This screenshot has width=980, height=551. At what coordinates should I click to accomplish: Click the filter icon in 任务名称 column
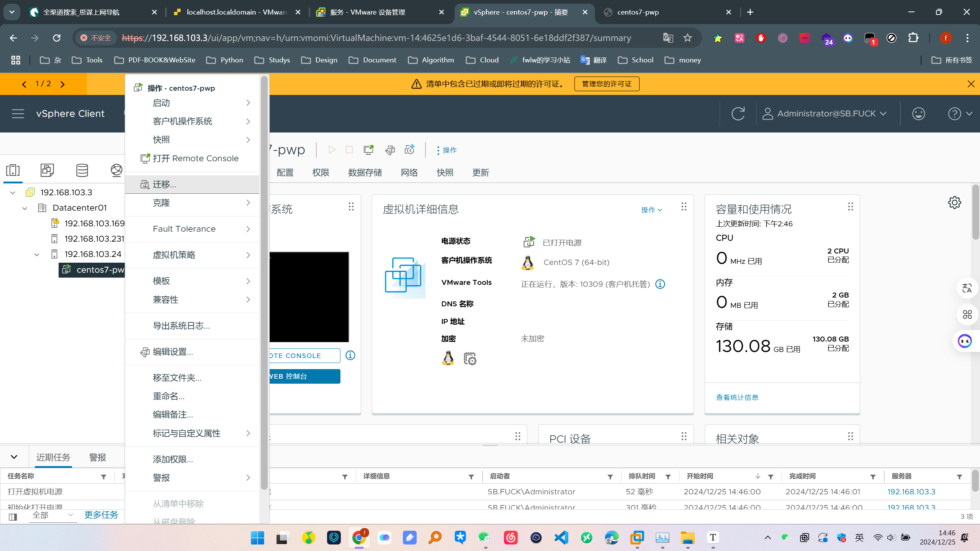pos(103,477)
